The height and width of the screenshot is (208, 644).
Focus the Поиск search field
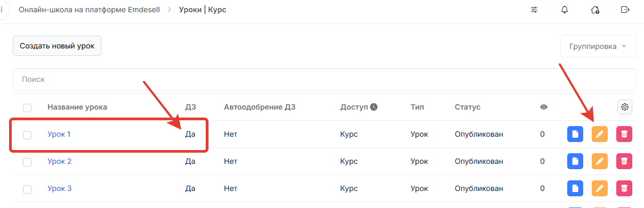coord(325,79)
